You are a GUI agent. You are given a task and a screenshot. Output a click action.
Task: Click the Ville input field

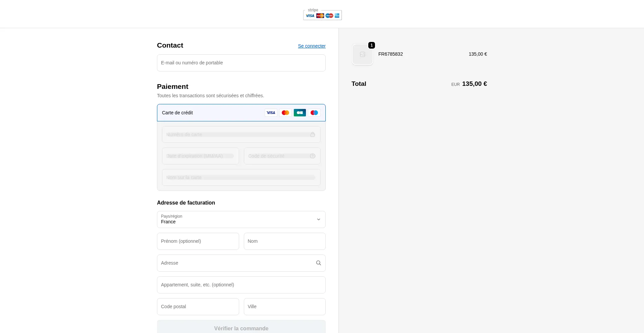pos(284,307)
